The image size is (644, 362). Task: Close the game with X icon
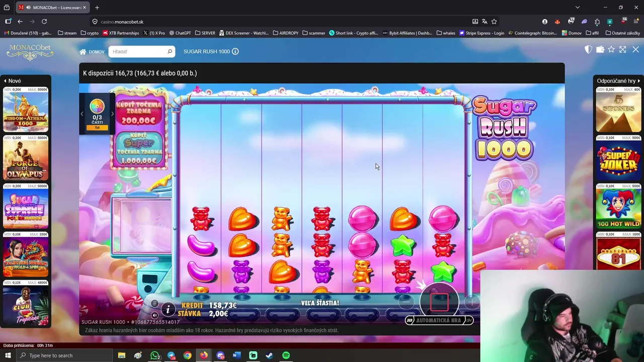coord(636,49)
